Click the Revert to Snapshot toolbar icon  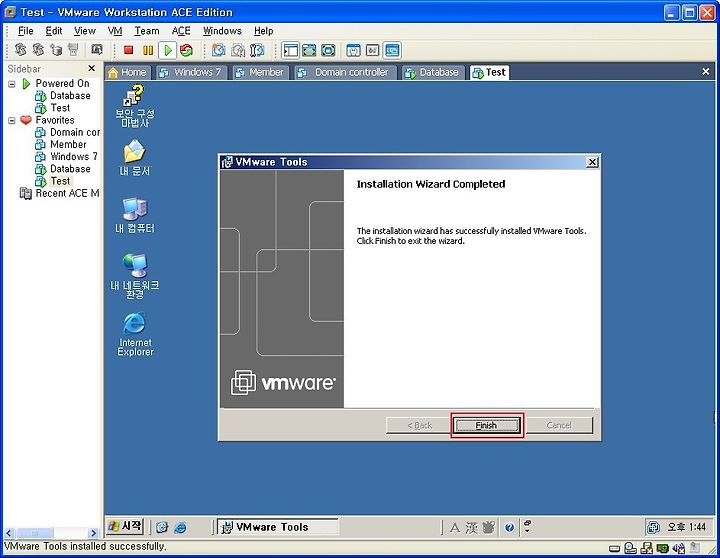238,50
